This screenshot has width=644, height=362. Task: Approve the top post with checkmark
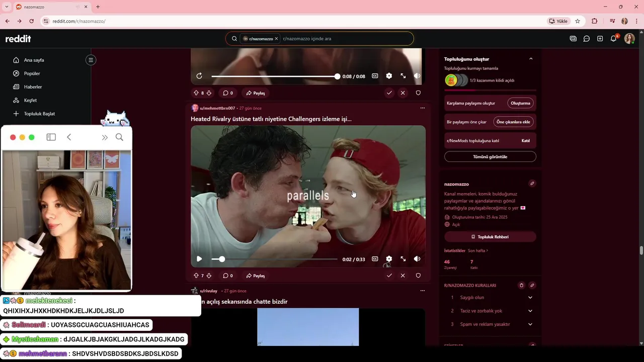(x=389, y=93)
